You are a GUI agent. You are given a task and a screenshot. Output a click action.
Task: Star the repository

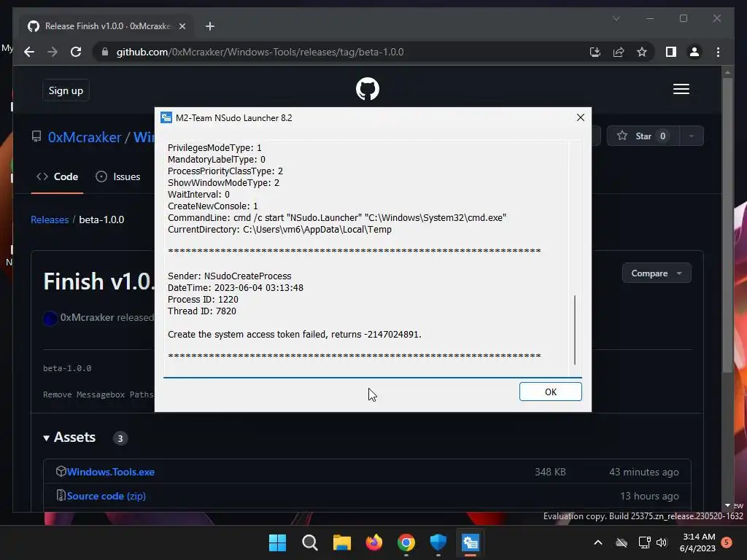[643, 136]
